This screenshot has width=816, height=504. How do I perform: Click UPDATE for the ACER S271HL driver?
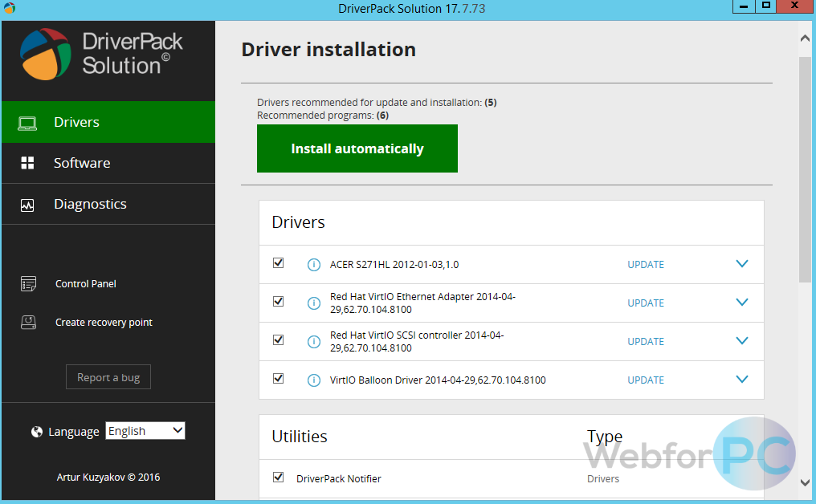pyautogui.click(x=645, y=264)
